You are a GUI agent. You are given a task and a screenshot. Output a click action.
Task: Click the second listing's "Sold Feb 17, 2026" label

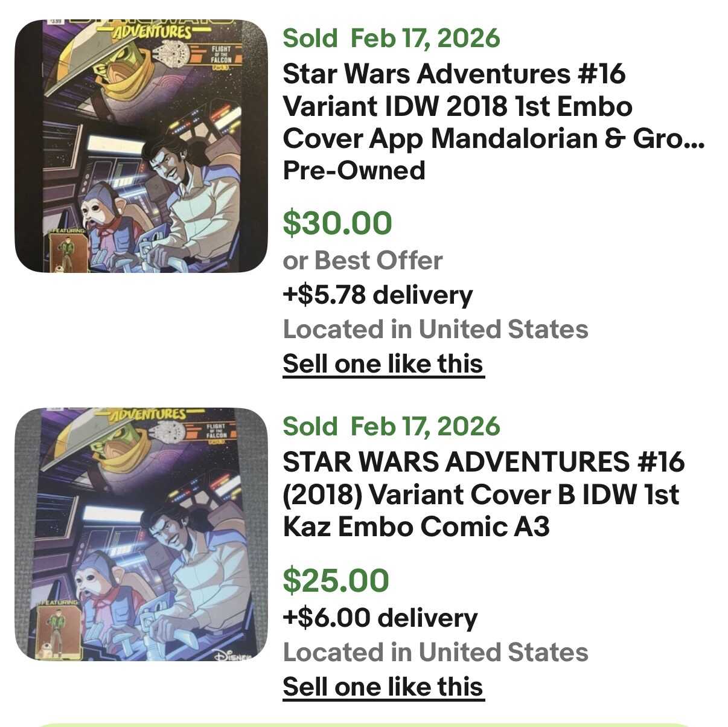click(391, 426)
